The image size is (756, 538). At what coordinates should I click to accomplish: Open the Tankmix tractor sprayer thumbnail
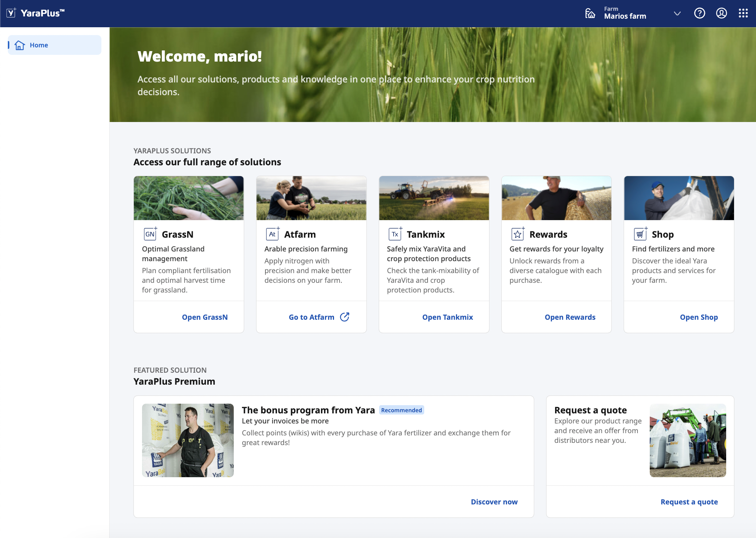pyautogui.click(x=434, y=198)
